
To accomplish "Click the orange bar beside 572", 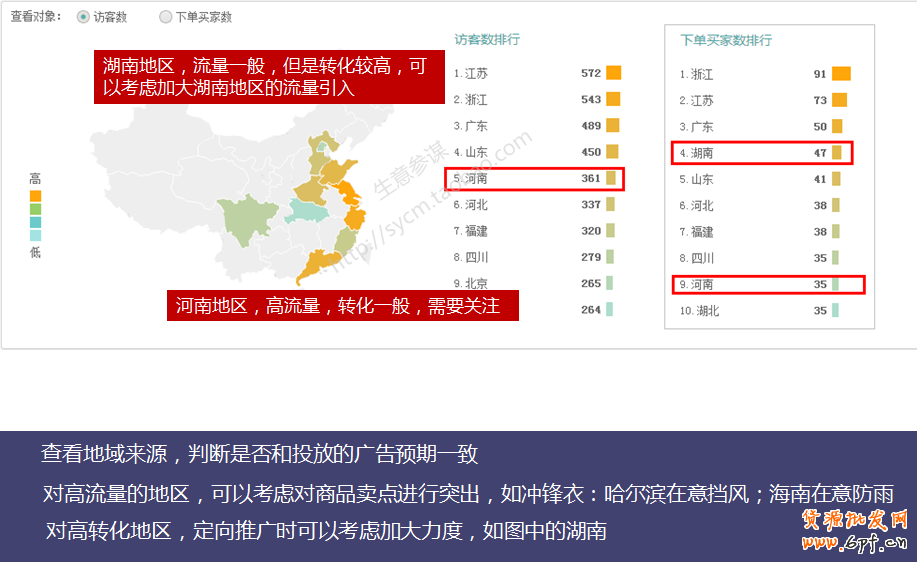I will (613, 73).
